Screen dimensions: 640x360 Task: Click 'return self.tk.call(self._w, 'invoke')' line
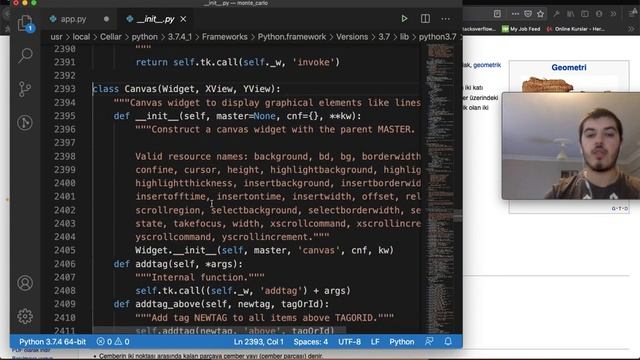point(238,62)
